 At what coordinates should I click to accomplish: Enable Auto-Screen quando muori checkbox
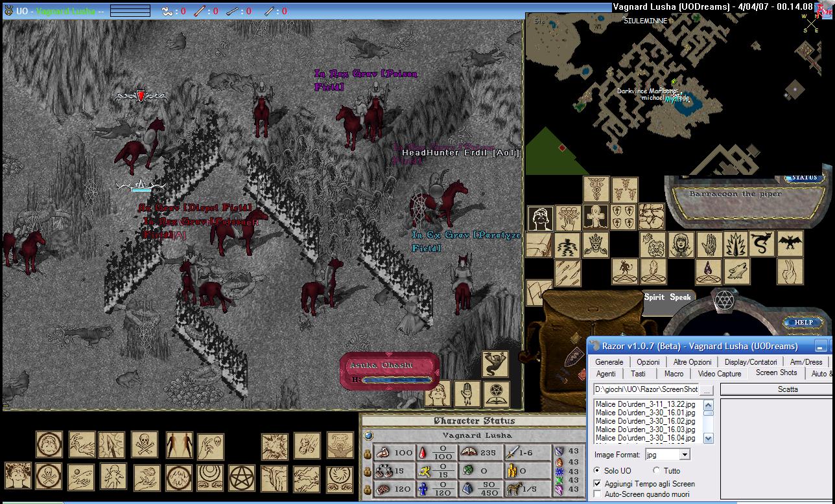coord(597,494)
